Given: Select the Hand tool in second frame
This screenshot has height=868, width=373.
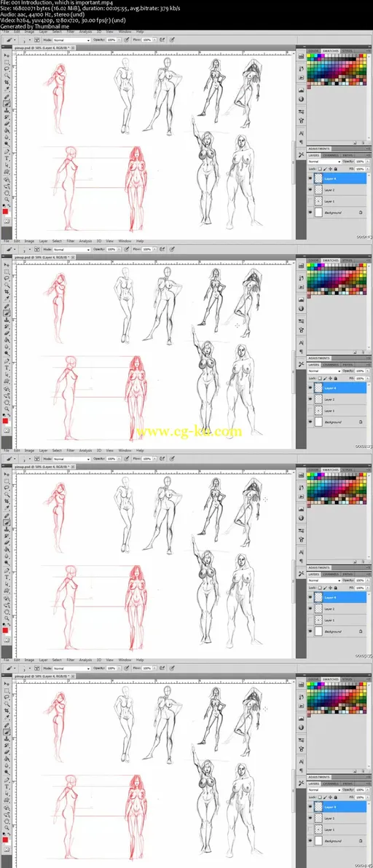Looking at the screenshot, I should 7,401.
